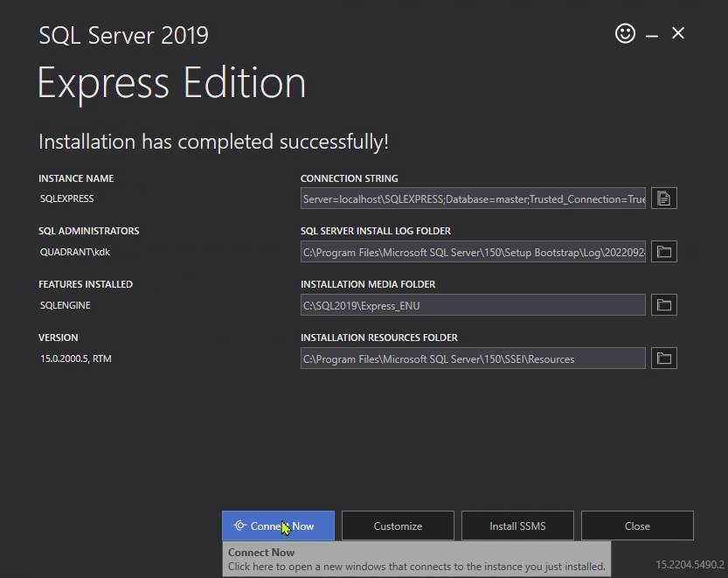Click the FEATURES INSTALLED label
This screenshot has width=728, height=578.
[86, 284]
